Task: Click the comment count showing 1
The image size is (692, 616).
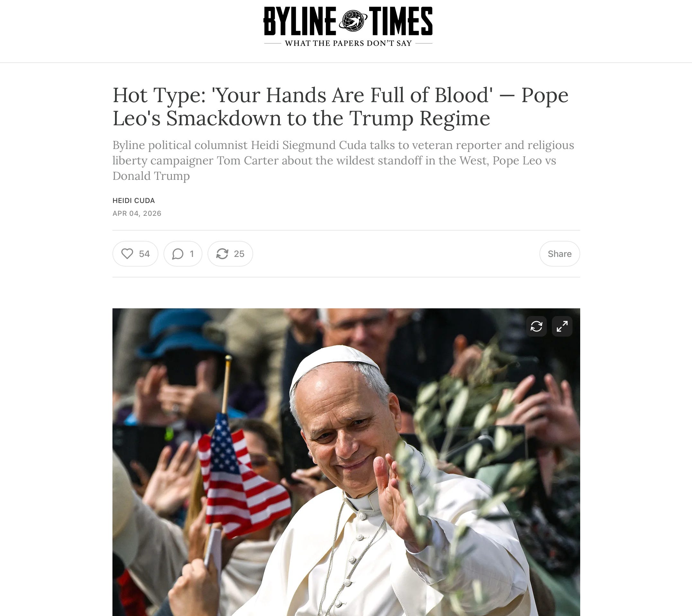Action: (x=191, y=253)
